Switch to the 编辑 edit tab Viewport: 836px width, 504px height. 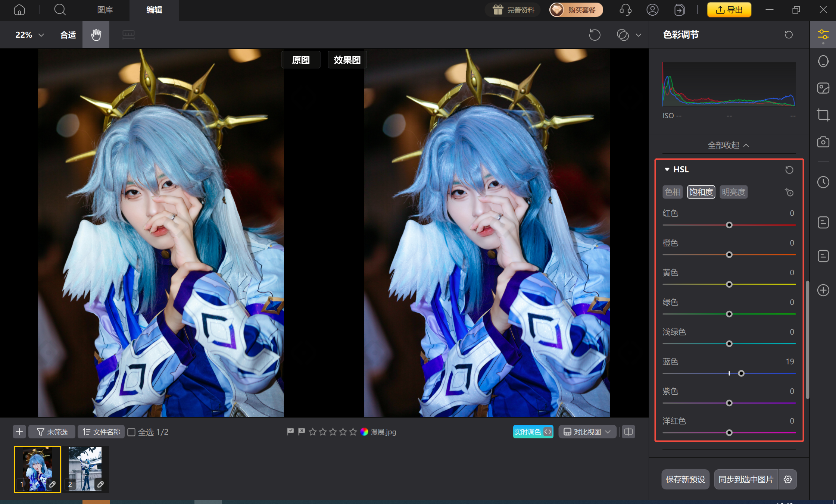(x=154, y=10)
